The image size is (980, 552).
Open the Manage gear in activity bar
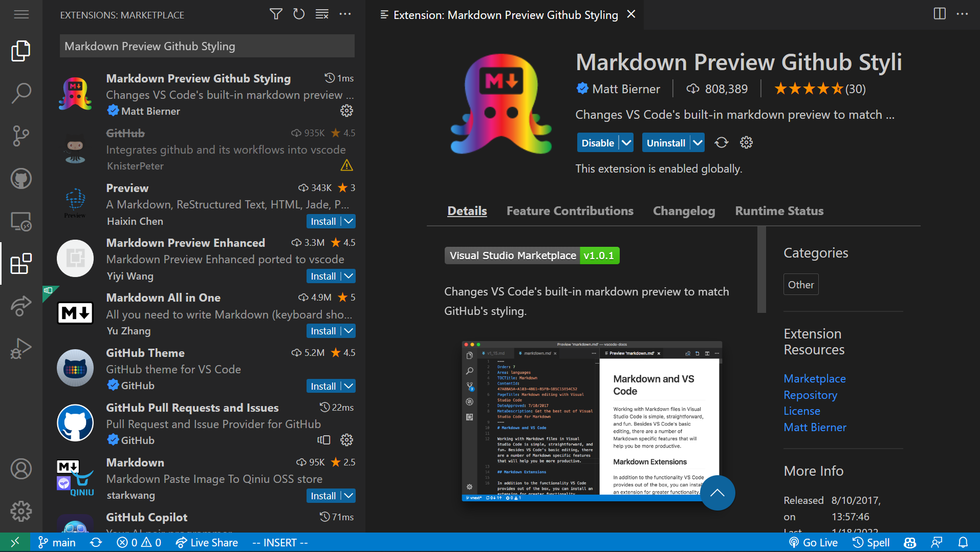pos(21,511)
